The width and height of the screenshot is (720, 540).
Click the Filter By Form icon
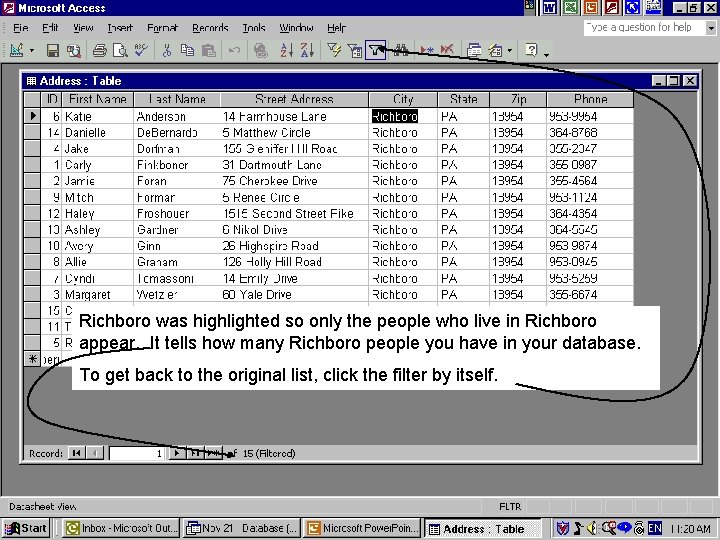355,50
